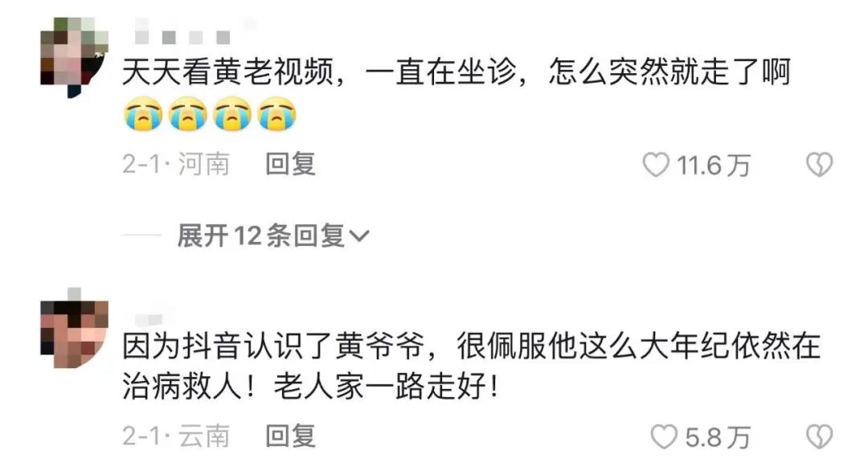Tap the first crying emoji in comment
This screenshot has width=868, height=463.
143,114
